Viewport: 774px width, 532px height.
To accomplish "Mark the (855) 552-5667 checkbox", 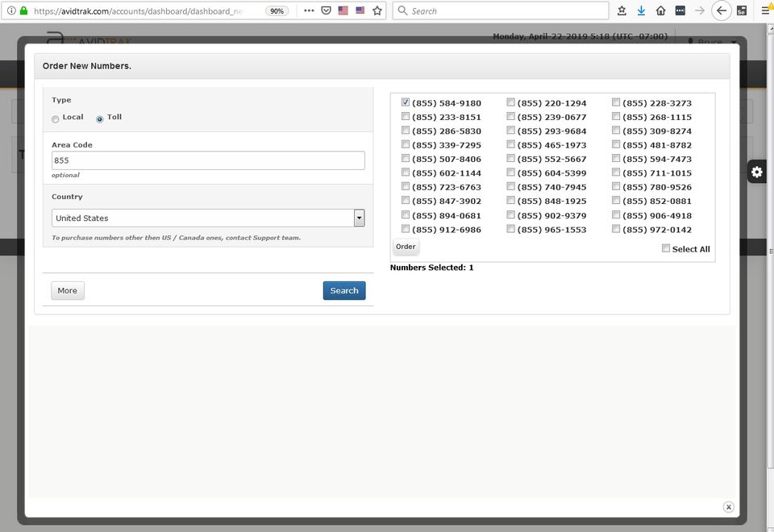I will 511,159.
